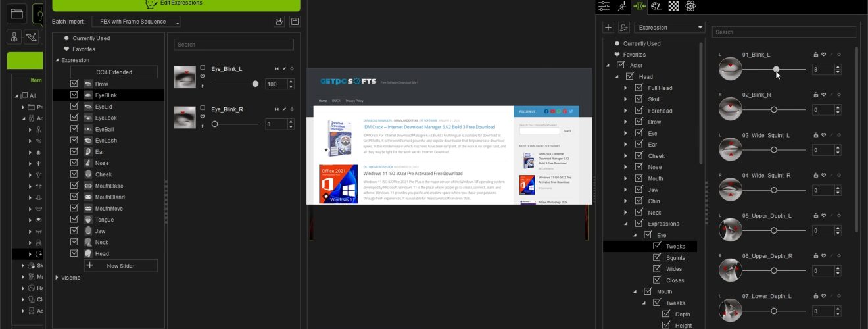Click the 04_Wide_Squint_R lock icon
This screenshot has height=329, width=868.
816,176
